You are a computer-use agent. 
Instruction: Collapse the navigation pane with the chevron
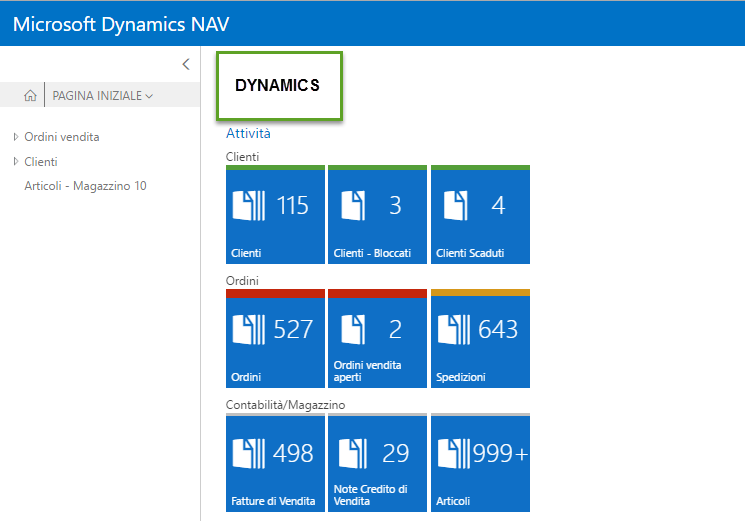click(x=186, y=64)
